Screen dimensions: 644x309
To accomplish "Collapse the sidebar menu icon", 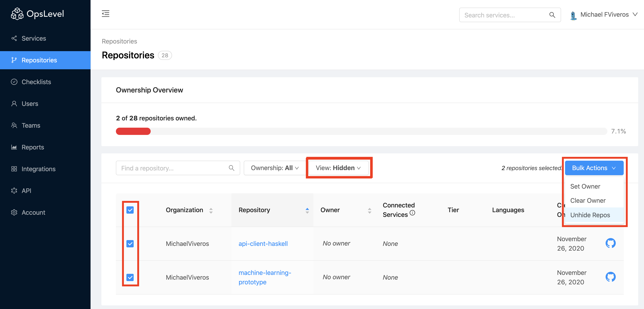I will tap(106, 14).
